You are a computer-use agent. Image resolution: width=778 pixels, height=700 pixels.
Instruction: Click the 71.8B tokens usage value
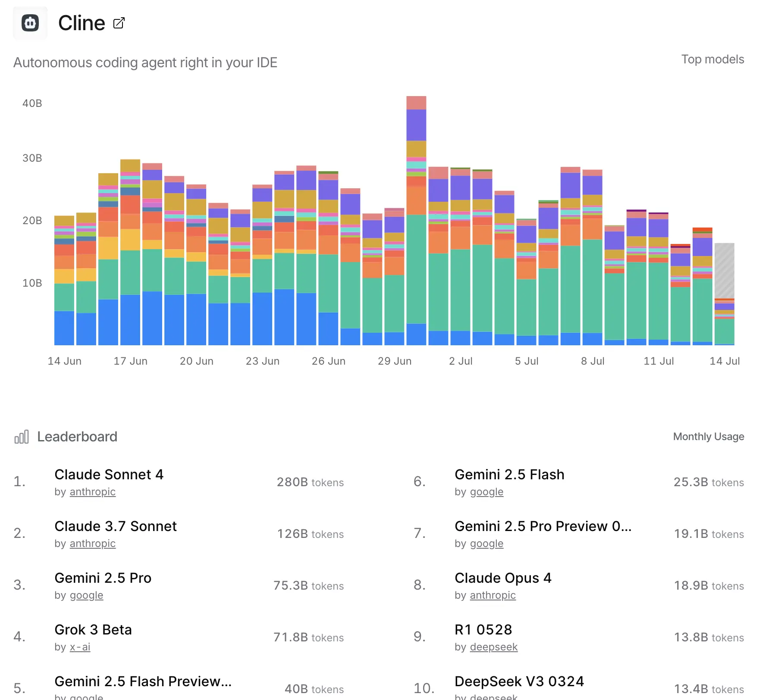coord(309,637)
